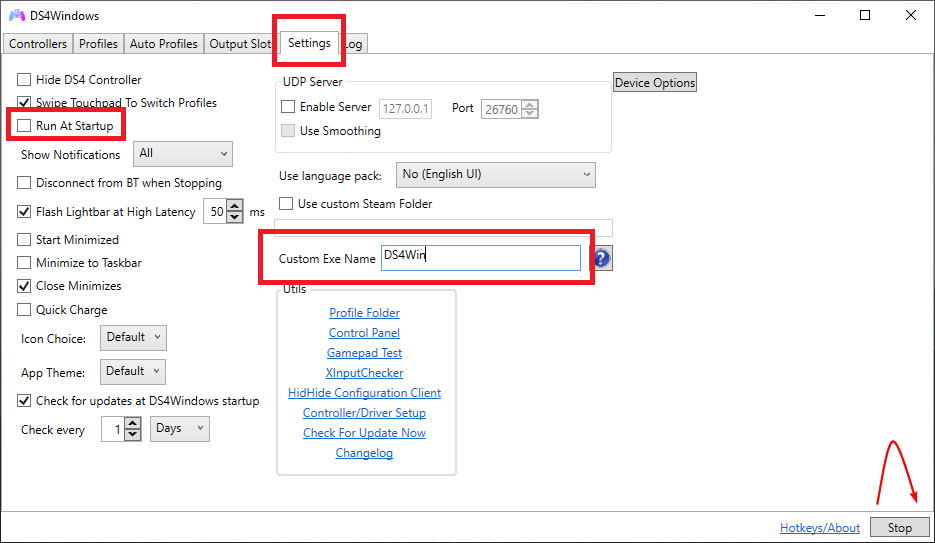Open the Control Panel link
935x543 pixels.
[x=364, y=333]
